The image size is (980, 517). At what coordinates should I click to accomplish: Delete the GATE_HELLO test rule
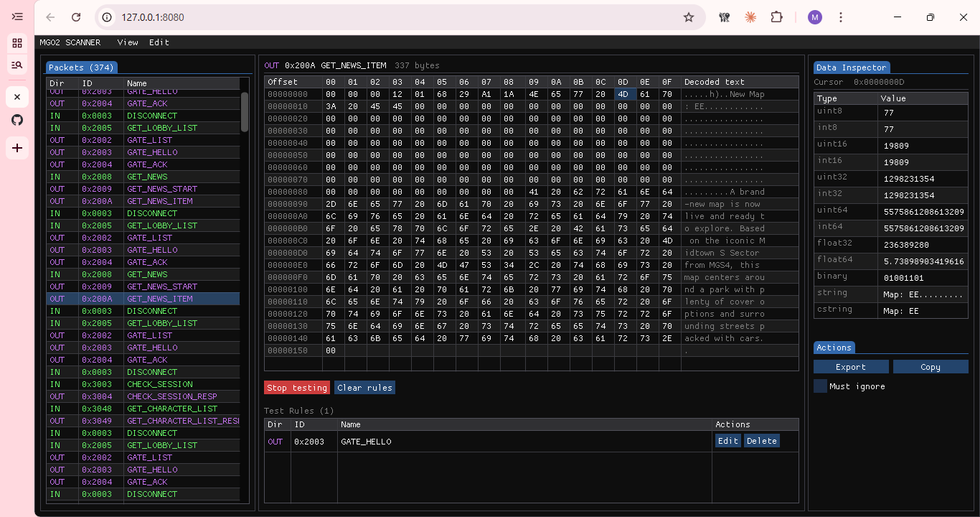[x=761, y=441]
